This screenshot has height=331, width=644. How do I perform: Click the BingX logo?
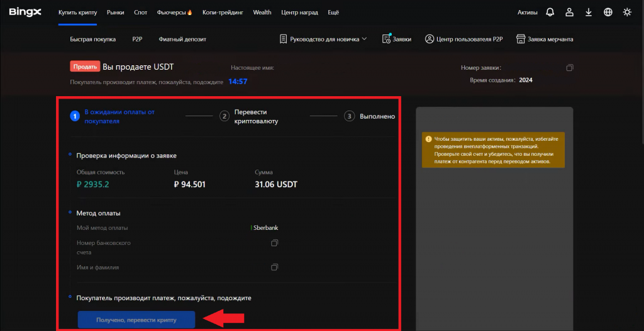pos(25,12)
